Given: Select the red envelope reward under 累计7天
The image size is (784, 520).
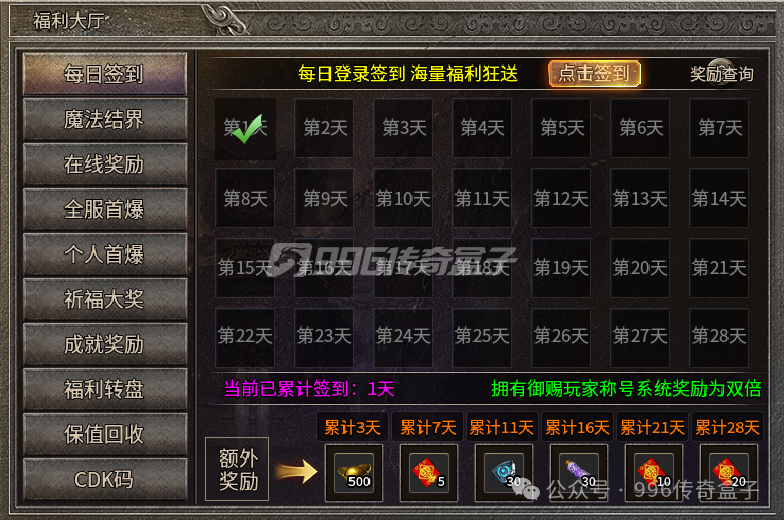Looking at the screenshot, I should [x=429, y=473].
